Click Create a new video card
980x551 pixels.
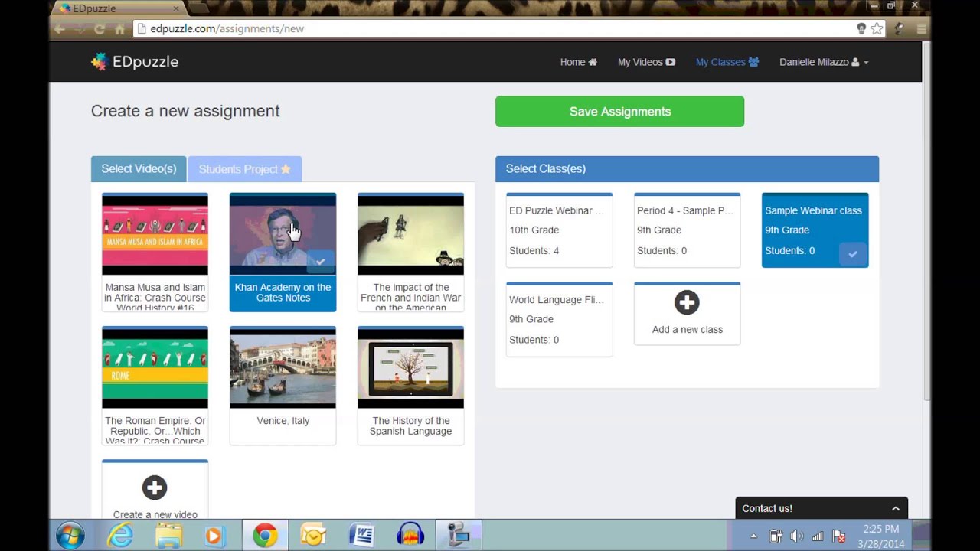click(x=155, y=491)
